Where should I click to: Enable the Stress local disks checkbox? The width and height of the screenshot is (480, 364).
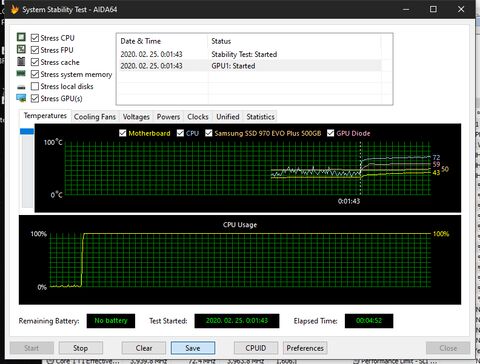click(x=35, y=86)
